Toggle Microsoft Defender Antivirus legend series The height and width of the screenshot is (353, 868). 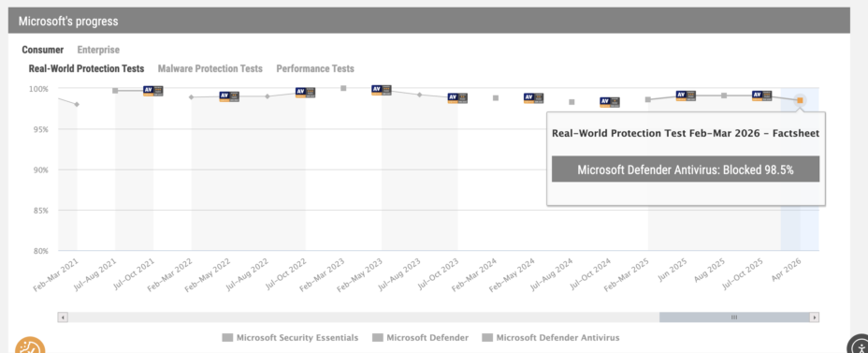[551, 337]
